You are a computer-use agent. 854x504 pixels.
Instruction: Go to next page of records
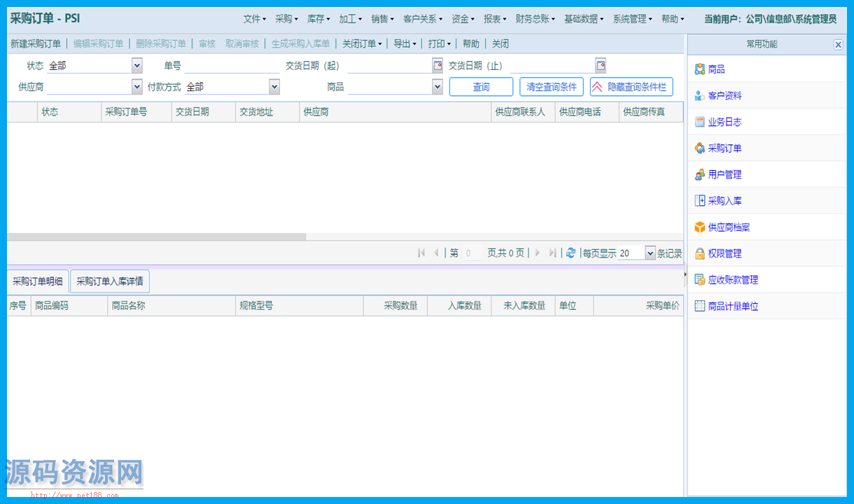[x=538, y=253]
